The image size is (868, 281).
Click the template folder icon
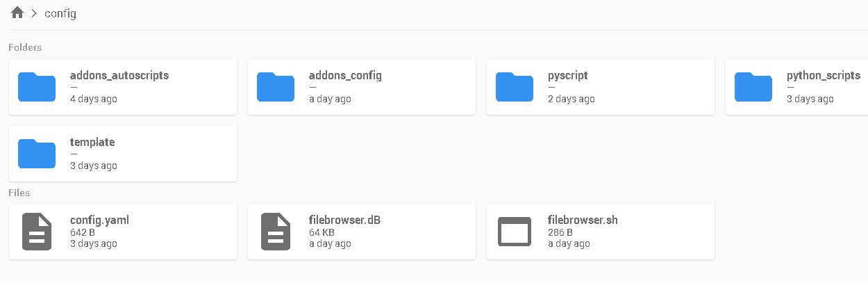[37, 154]
